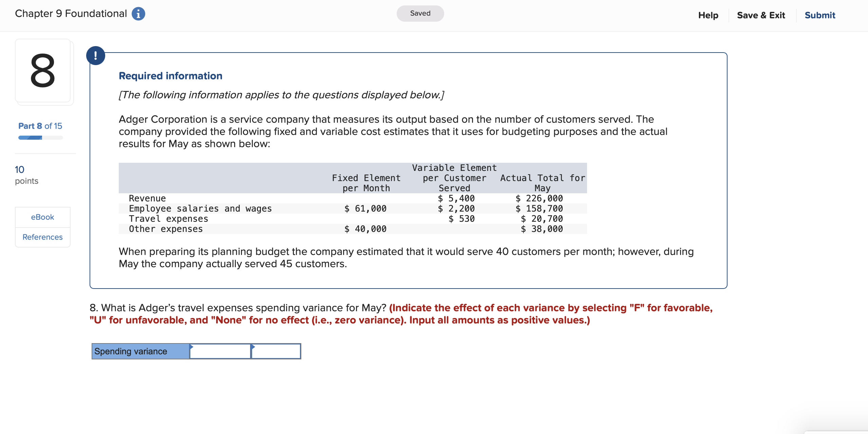Select the question number 8 box
The image size is (868, 434).
pyautogui.click(x=43, y=71)
